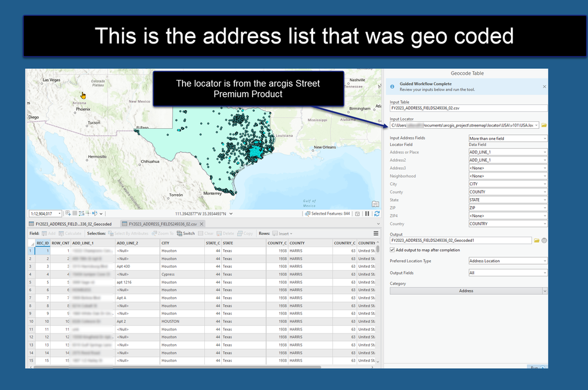This screenshot has width=588, height=390.
Task: Open the Preferred Location Type dropdown
Action: 508,261
